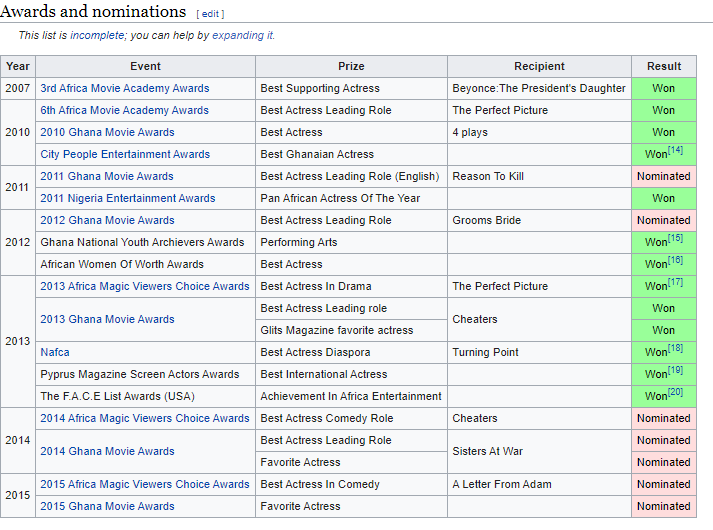Viewport: 713px width, 530px height.
Task: Select the '4 plays' recipient cell
Action: click(x=539, y=132)
